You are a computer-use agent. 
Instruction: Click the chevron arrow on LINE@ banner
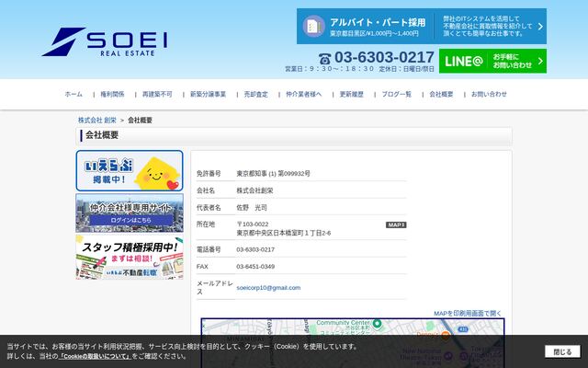tap(540, 61)
